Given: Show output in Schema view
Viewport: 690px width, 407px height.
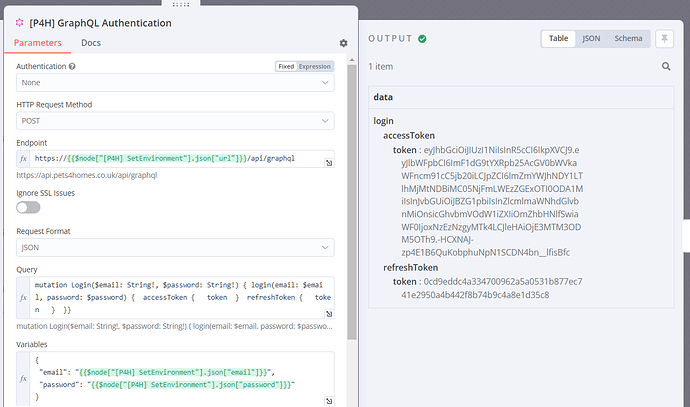Looking at the screenshot, I should point(628,38).
